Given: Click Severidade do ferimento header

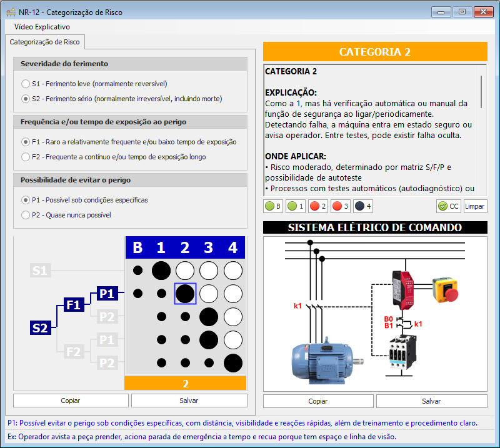Looking at the screenshot, I should click(131, 64).
